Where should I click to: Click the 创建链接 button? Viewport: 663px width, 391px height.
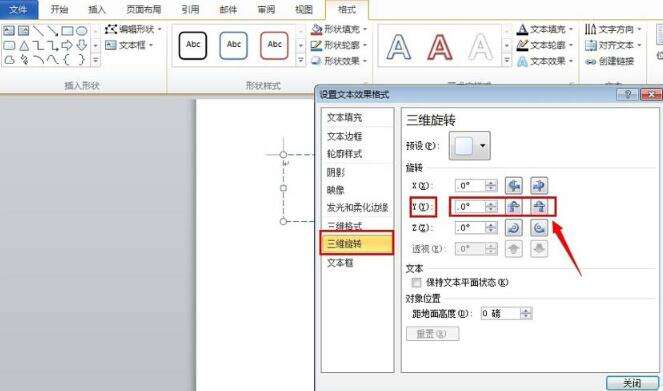pos(609,61)
